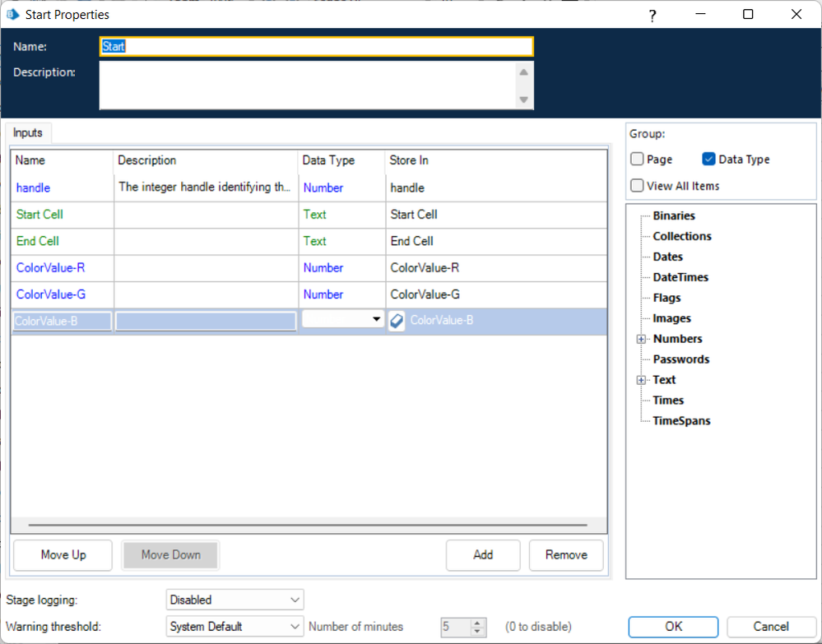Click the data item icon beside ColorValue-B
Screen dimensions: 822x644
(397, 321)
